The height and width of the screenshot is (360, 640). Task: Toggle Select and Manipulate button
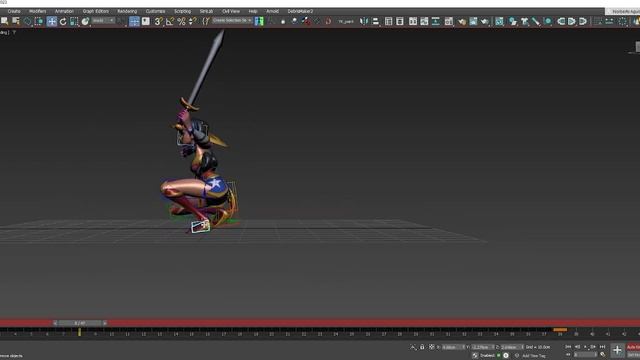(134, 21)
